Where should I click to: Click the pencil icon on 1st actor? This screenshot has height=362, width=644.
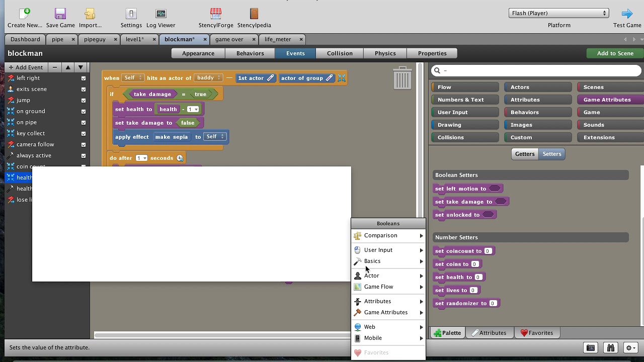pos(270,78)
